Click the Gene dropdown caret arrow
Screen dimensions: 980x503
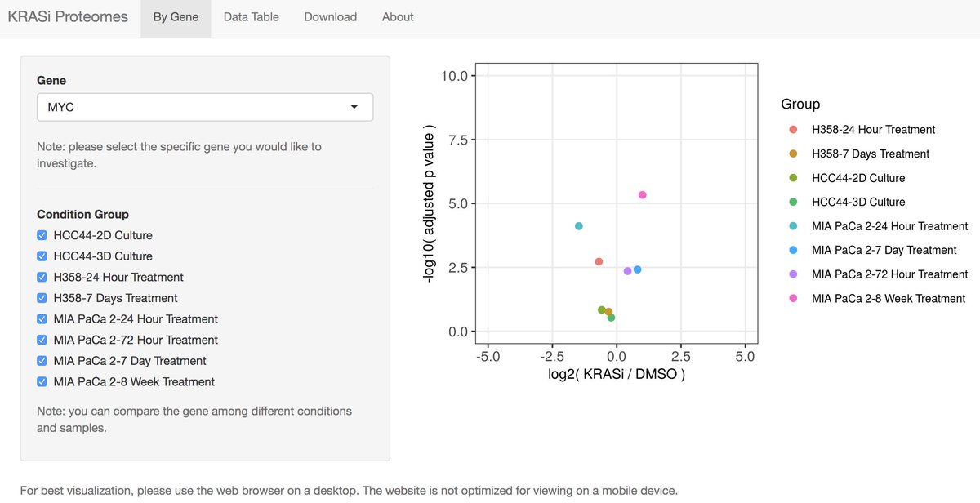click(354, 107)
